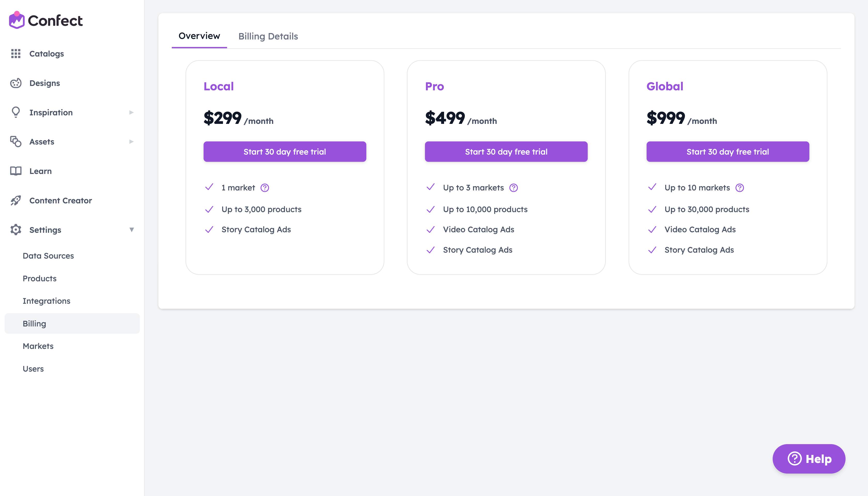This screenshot has width=868, height=496.
Task: Click question icon beside Up to 10 markets
Action: point(739,188)
